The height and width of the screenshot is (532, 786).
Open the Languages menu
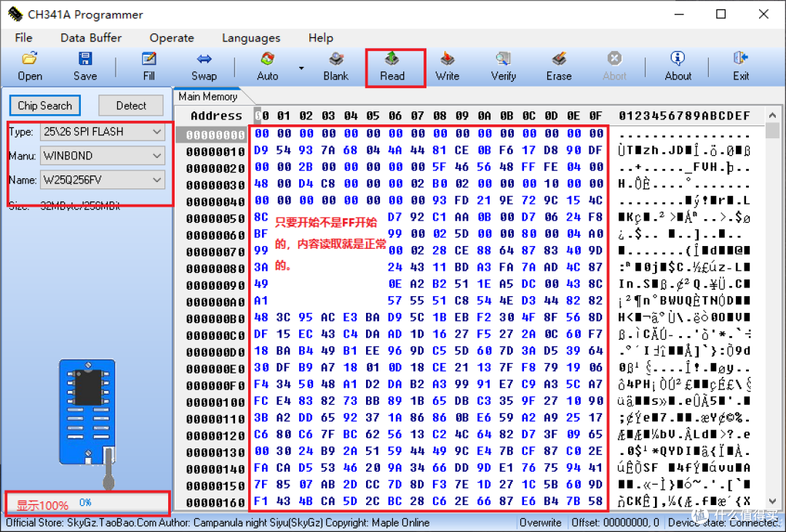tap(250, 38)
